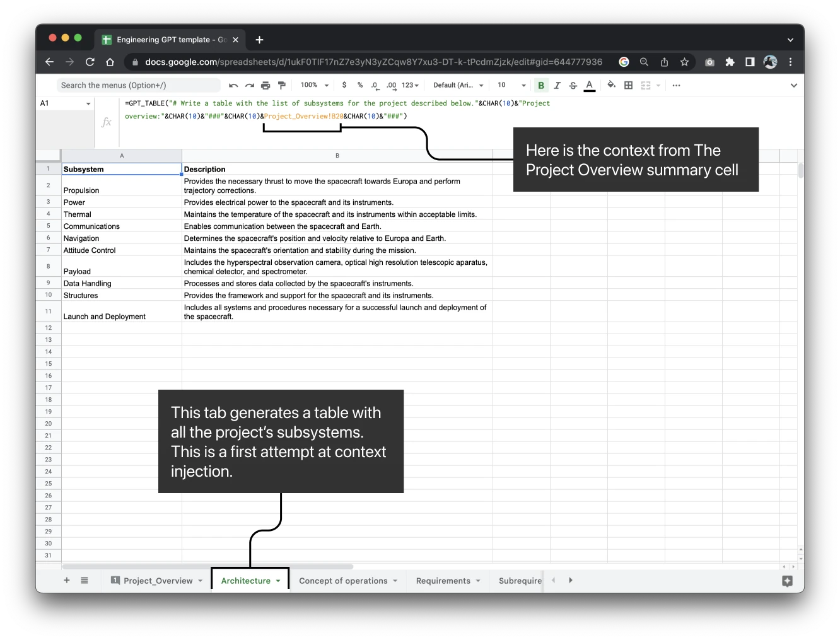Open the Architecture tab dropdown arrow
Image resolution: width=840 pixels, height=640 pixels.
[x=278, y=581]
